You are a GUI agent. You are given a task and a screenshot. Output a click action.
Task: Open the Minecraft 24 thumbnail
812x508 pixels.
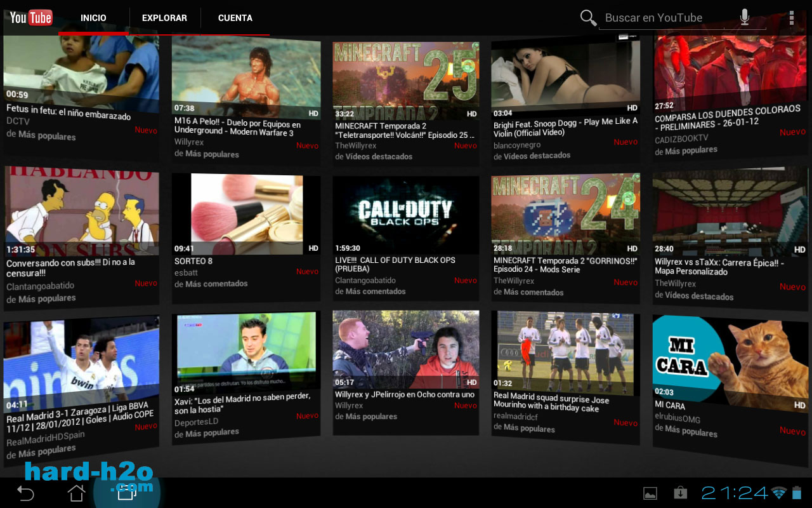point(565,215)
